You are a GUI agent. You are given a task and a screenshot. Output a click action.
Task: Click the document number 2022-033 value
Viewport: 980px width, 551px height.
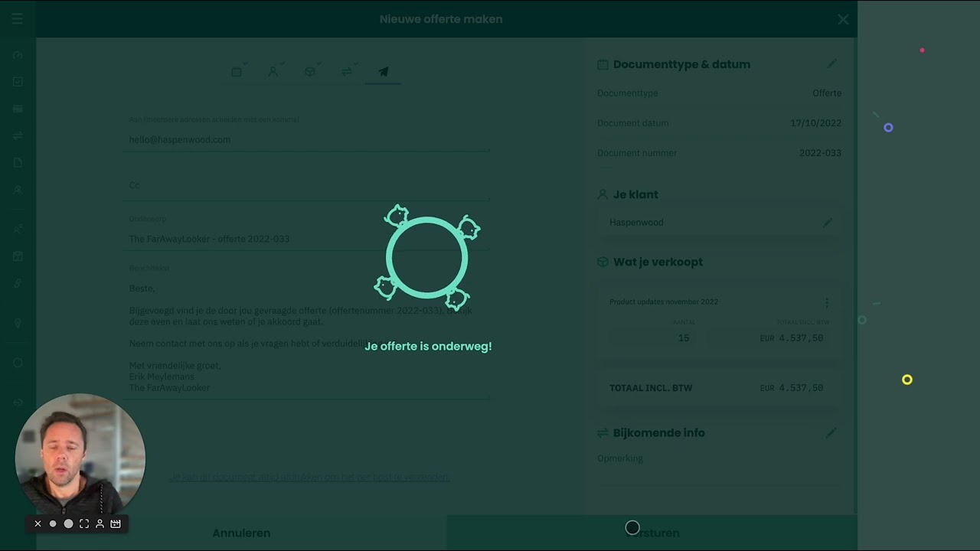coord(820,153)
